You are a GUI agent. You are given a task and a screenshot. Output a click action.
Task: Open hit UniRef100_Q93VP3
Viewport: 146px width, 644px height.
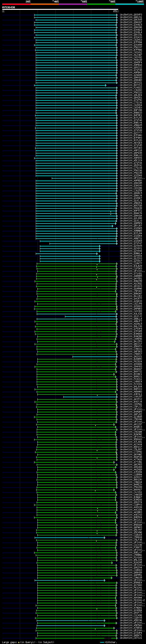tap(131, 15)
